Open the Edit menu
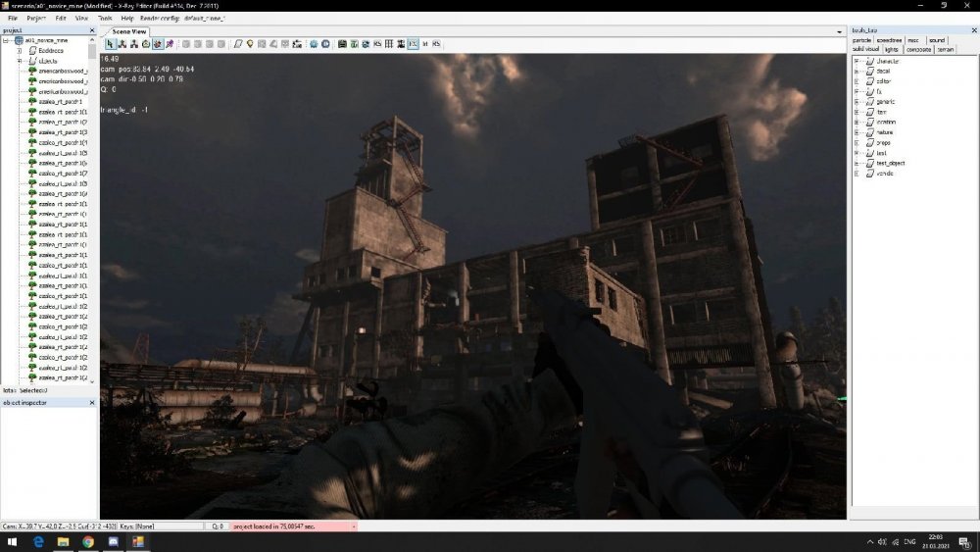Screen dimensions: 980x552 pos(61,18)
